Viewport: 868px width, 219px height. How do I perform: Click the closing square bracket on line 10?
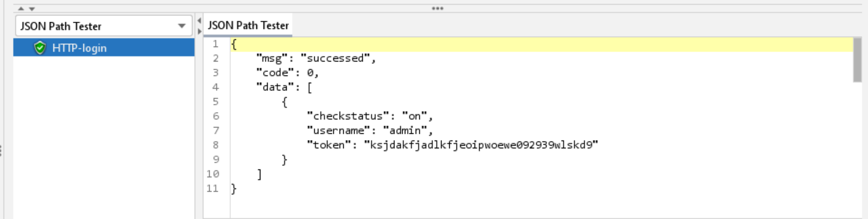pyautogui.click(x=259, y=174)
